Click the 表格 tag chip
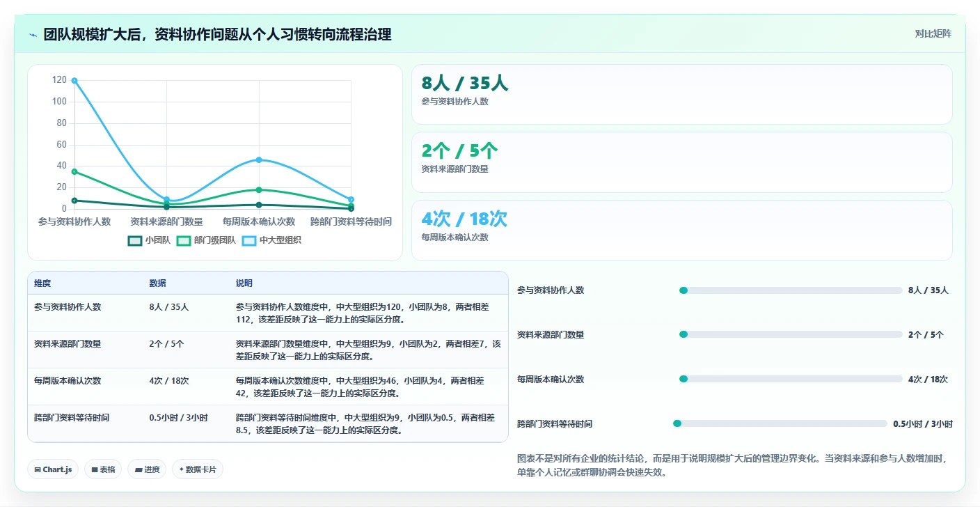 tap(103, 469)
